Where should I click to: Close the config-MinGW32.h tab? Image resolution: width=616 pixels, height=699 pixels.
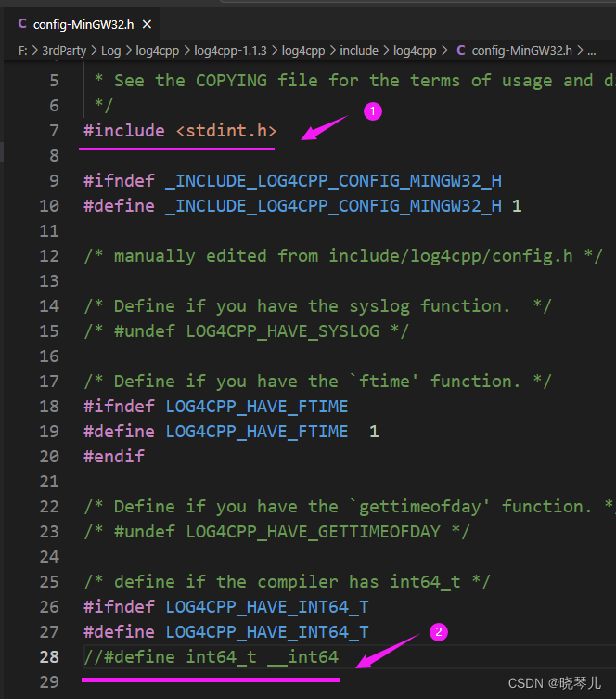[147, 24]
